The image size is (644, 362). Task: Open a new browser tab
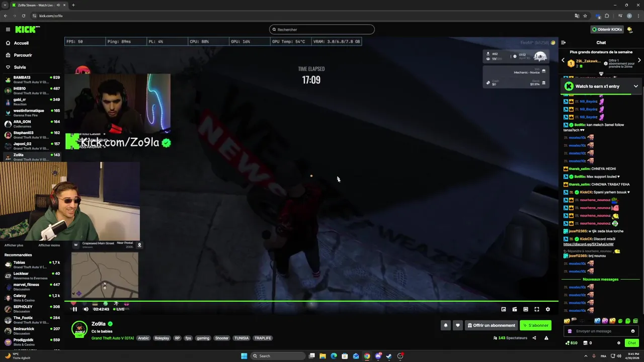[x=73, y=5]
